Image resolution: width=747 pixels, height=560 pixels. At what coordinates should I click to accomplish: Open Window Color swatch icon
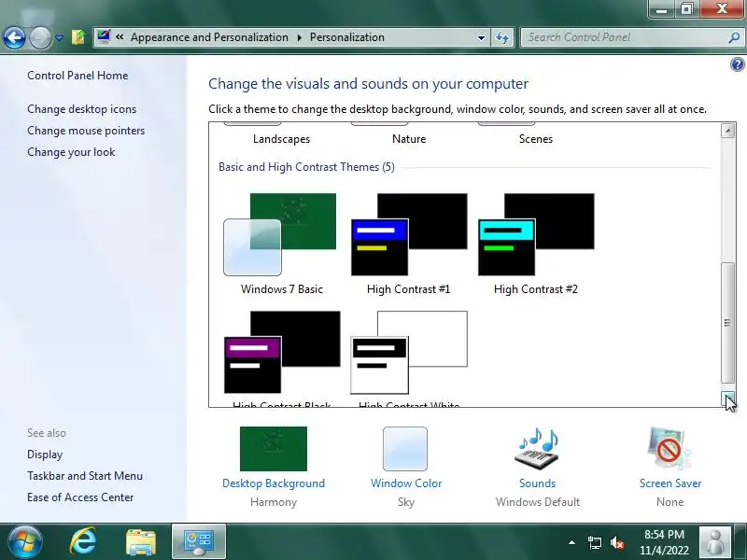point(405,449)
